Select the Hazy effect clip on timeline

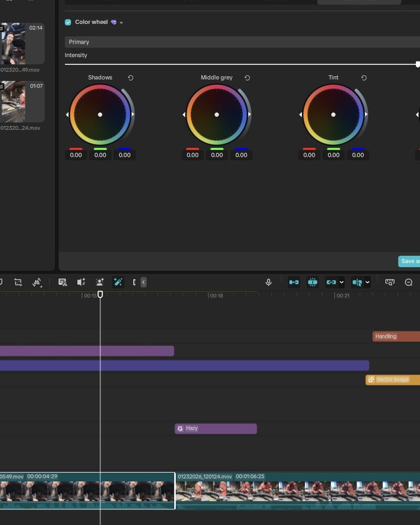[x=216, y=428]
